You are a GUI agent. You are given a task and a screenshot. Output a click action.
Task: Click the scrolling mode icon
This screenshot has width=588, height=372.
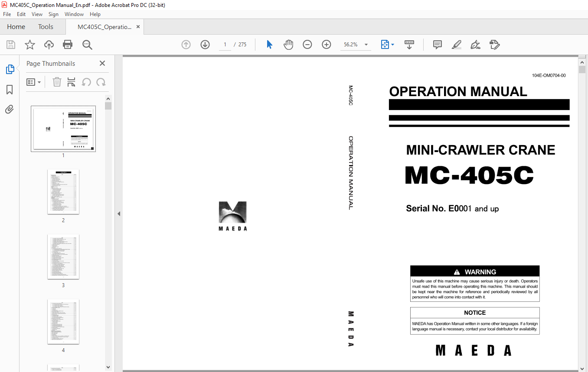tap(409, 45)
